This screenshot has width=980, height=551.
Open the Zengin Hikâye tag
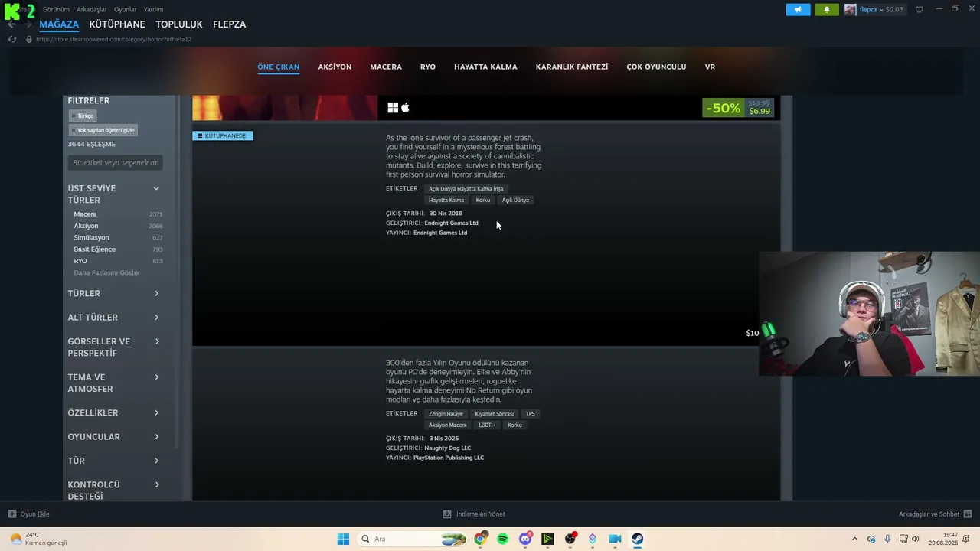(x=446, y=414)
